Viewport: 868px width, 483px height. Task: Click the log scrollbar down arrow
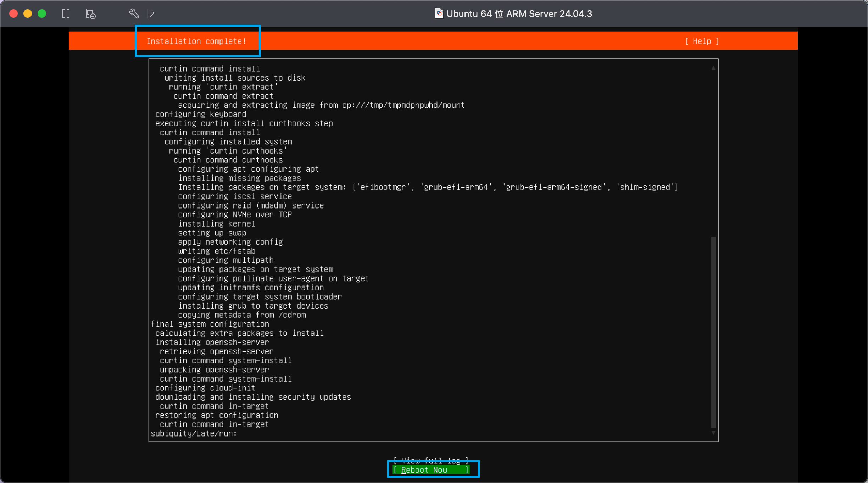pos(713,433)
